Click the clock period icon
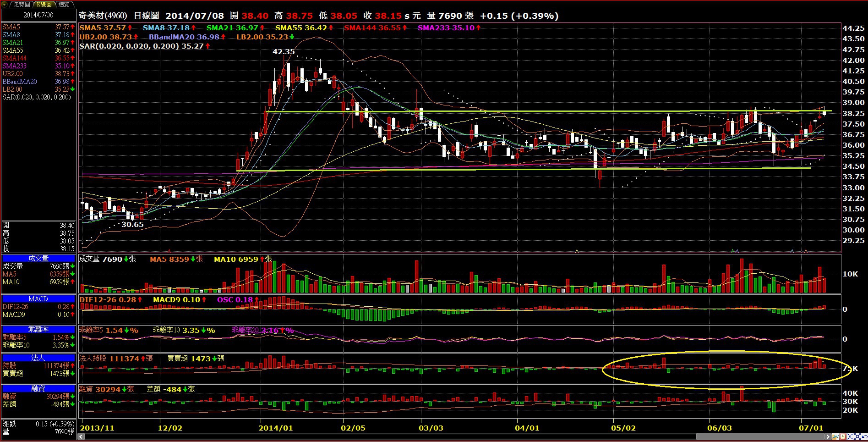Viewport: 868px width, 442px height. [x=843, y=437]
